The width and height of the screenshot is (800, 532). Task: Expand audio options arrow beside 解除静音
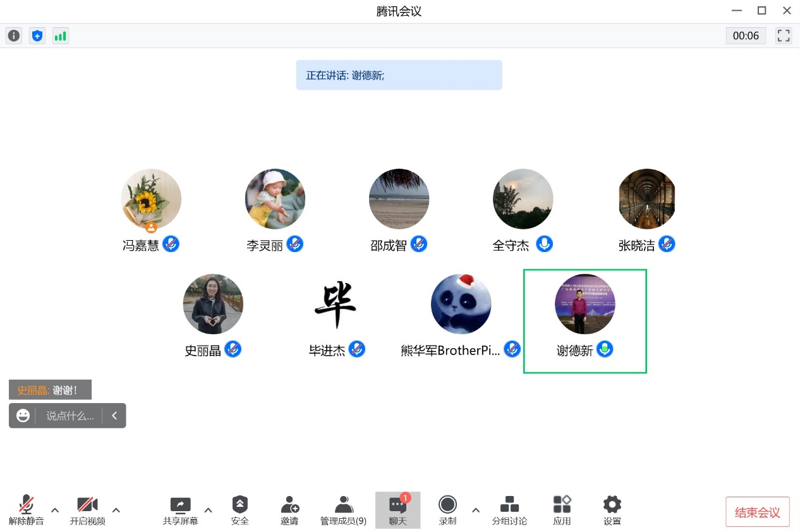(x=55, y=511)
